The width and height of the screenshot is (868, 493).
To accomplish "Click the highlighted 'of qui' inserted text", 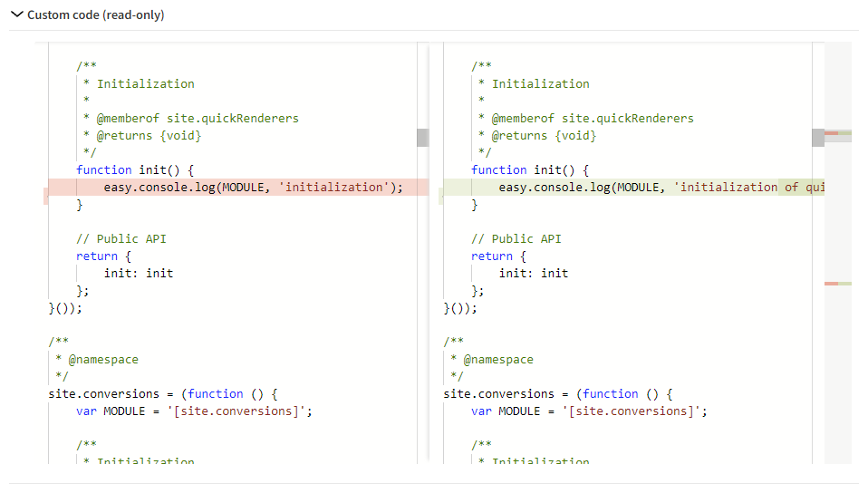I will point(802,188).
